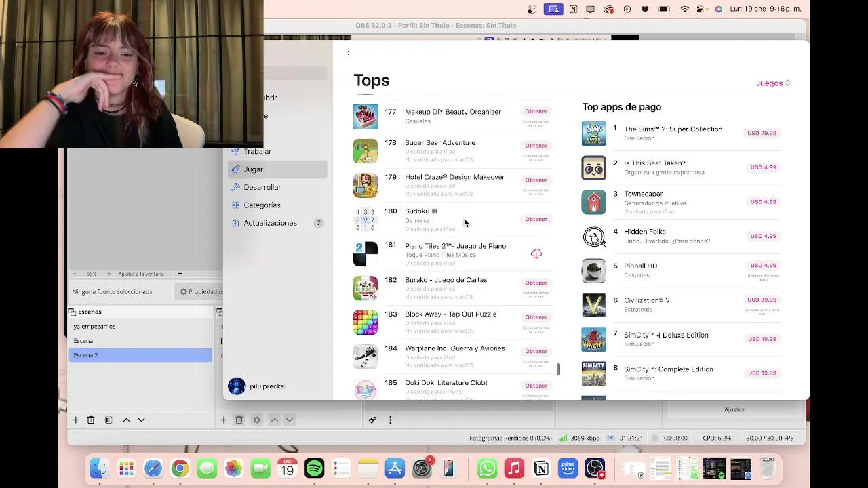The height and width of the screenshot is (488, 868).
Task: Click Obtener for Warplane Inc
Action: tap(536, 351)
